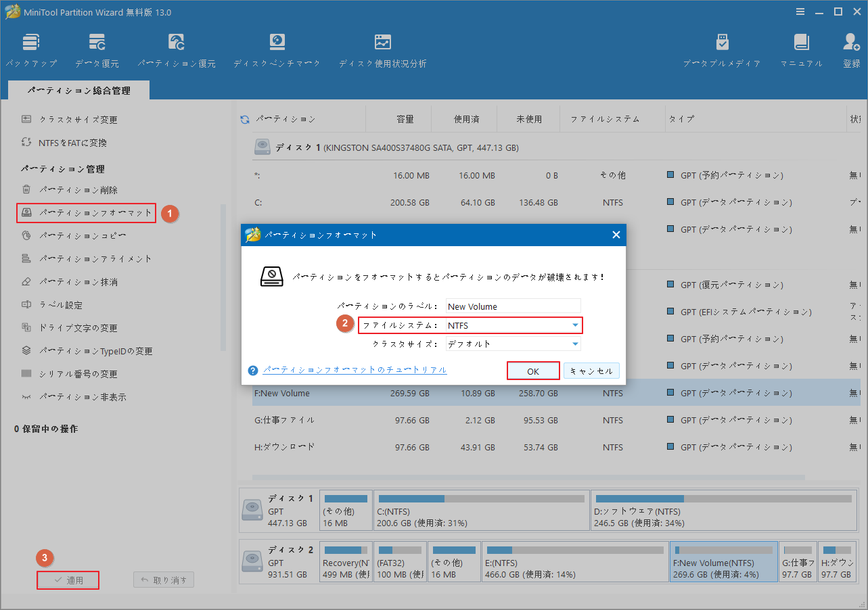868x610 pixels.
Task: Select クラスタサイズ変更 in the sidebar
Action: click(x=69, y=120)
